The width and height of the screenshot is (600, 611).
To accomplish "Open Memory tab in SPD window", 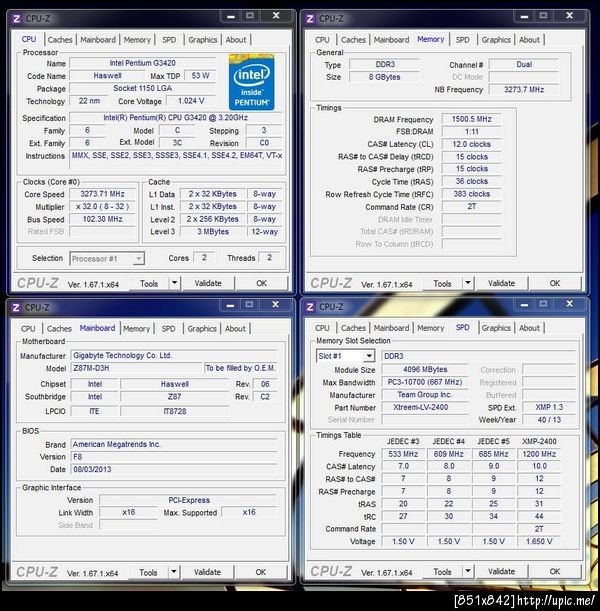I will [431, 328].
